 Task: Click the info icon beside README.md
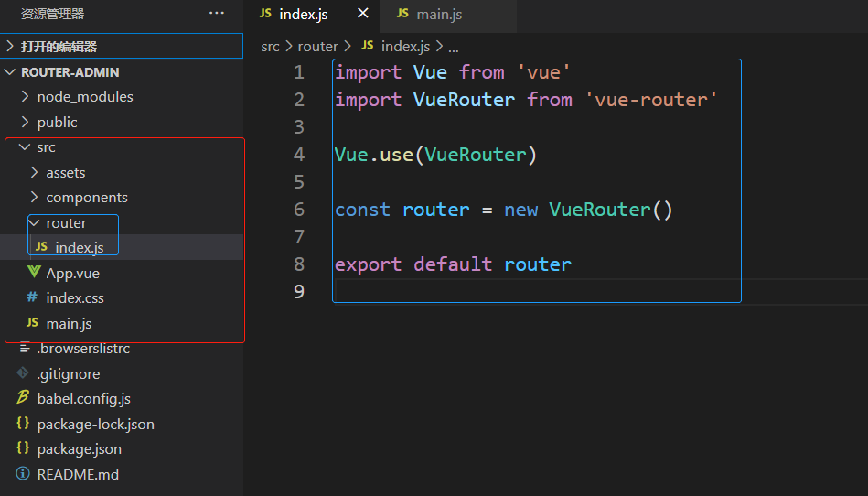click(x=23, y=474)
